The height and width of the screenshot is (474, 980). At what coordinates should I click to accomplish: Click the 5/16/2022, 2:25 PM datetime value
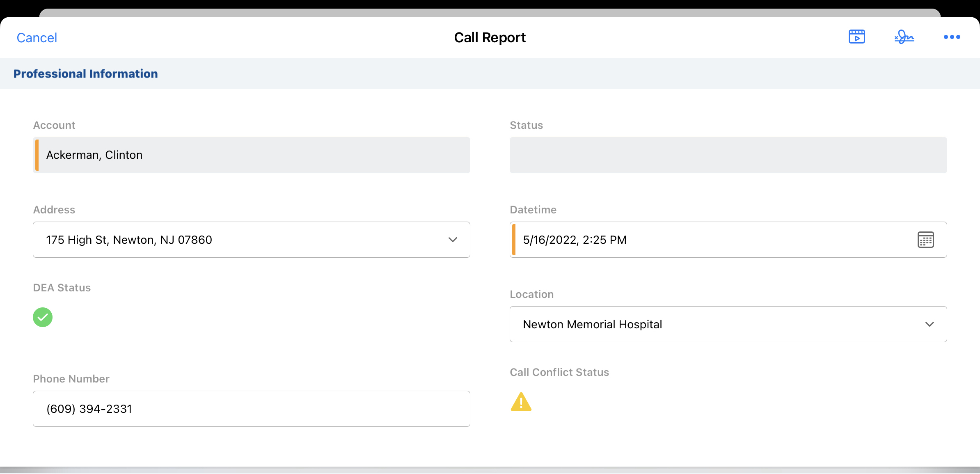pos(575,240)
